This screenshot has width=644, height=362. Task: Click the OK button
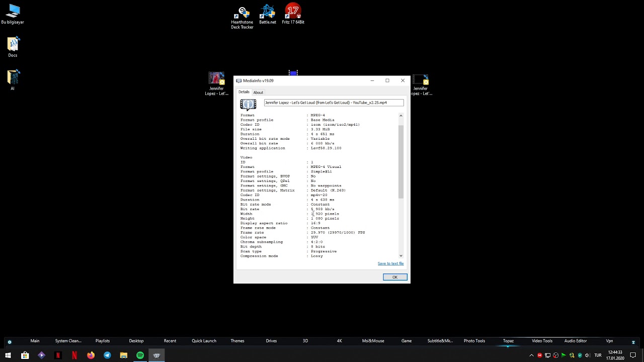pyautogui.click(x=395, y=277)
